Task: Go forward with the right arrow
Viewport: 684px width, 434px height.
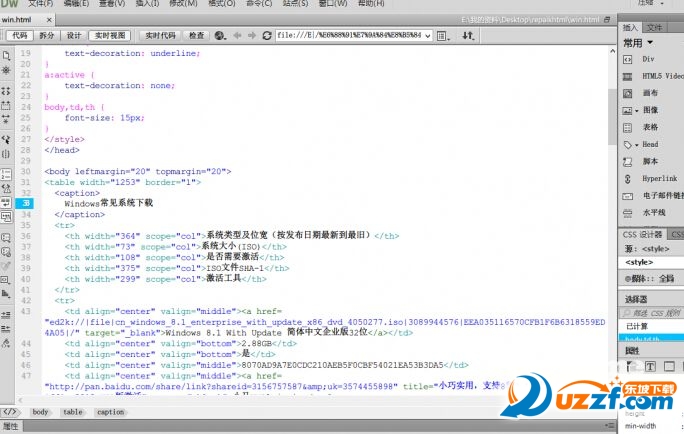Action: point(252,35)
